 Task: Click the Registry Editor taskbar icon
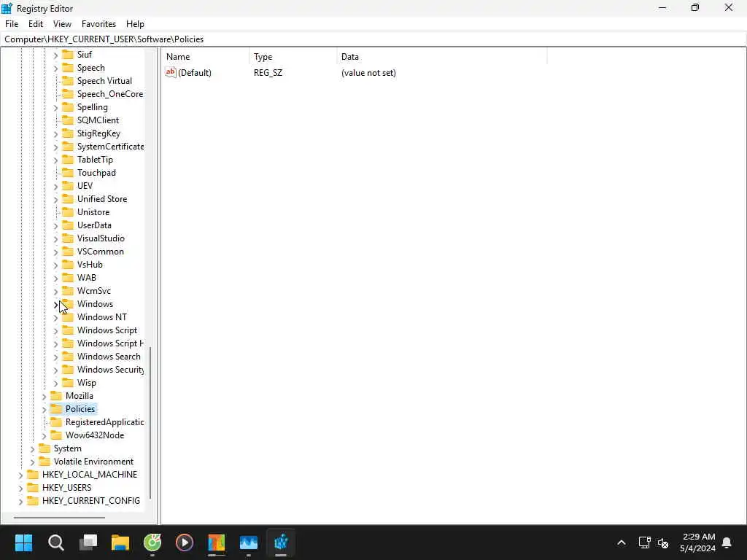[281, 542]
